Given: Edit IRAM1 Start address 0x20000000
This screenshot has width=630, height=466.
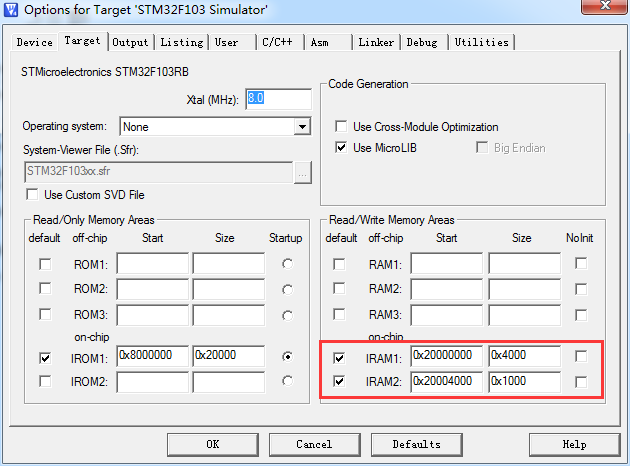Looking at the screenshot, I should tap(447, 356).
